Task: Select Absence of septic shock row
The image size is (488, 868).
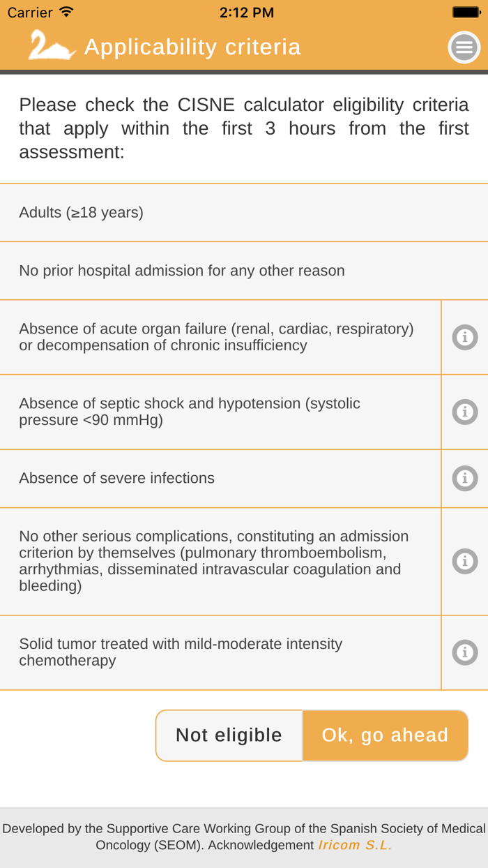Action: point(220,412)
